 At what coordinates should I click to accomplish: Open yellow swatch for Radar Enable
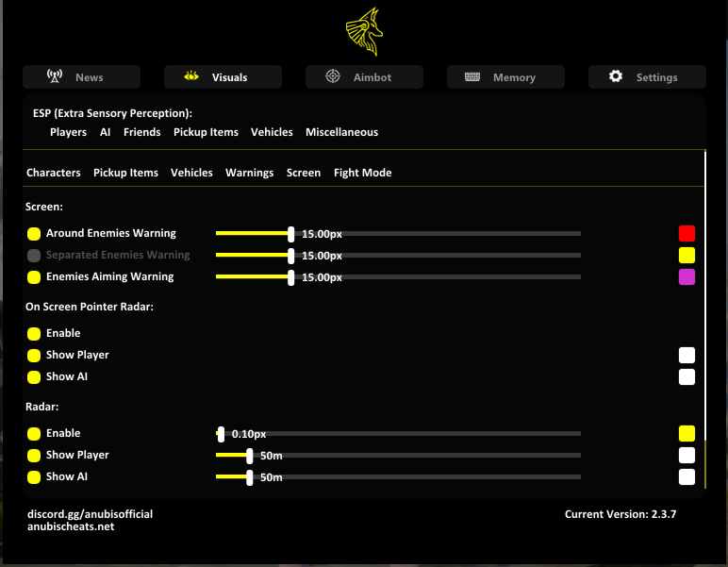(687, 434)
